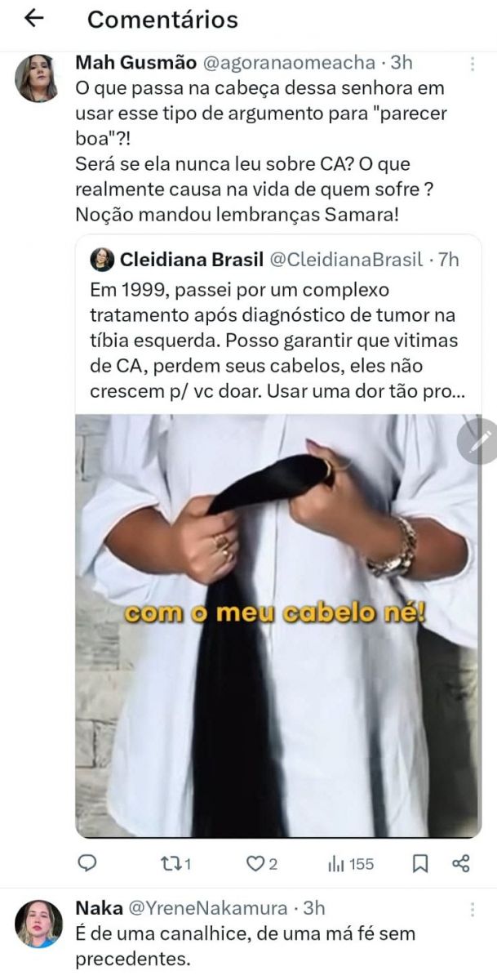Repost the comment with retweet icon
497x980 pixels.
coord(175,863)
